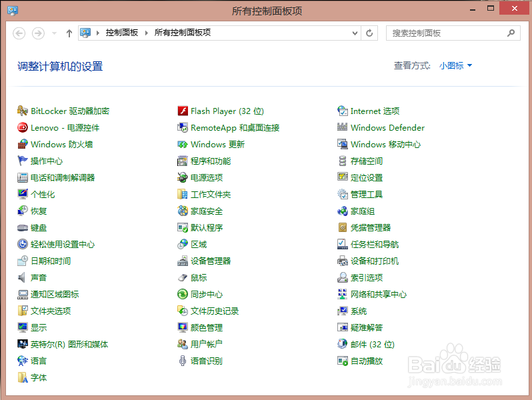
Task: Open the 用户帐户 link
Action: [x=206, y=344]
